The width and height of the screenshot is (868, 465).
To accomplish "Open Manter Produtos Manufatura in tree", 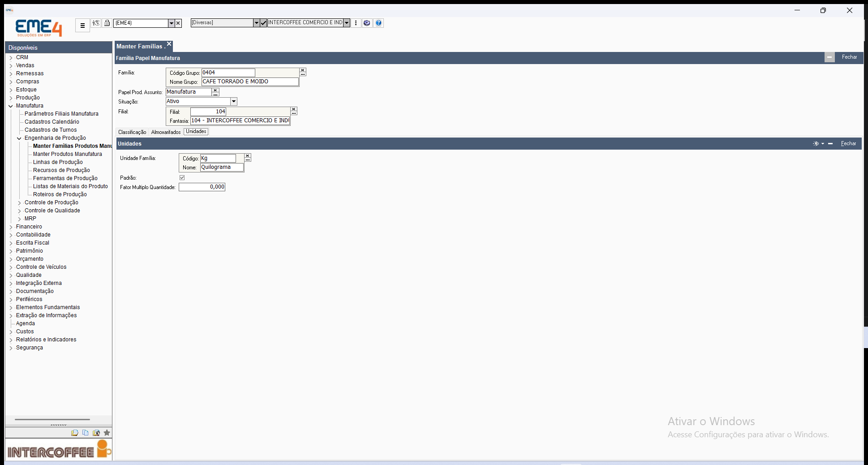I will [x=68, y=154].
